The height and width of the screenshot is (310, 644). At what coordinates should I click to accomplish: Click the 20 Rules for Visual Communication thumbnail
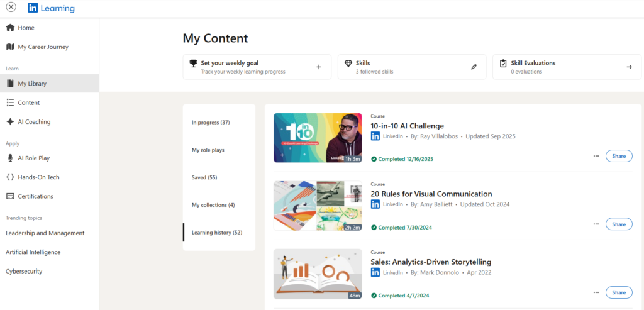coord(318,206)
